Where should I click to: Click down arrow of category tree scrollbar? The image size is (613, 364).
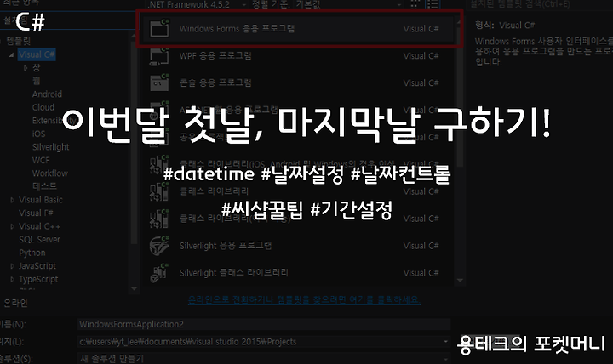coord(134,288)
